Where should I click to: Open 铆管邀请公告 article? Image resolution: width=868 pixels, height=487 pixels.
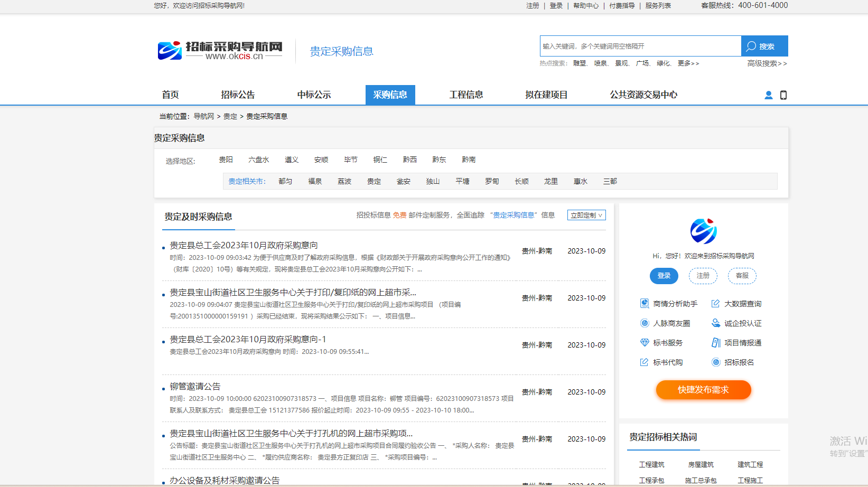pos(195,387)
